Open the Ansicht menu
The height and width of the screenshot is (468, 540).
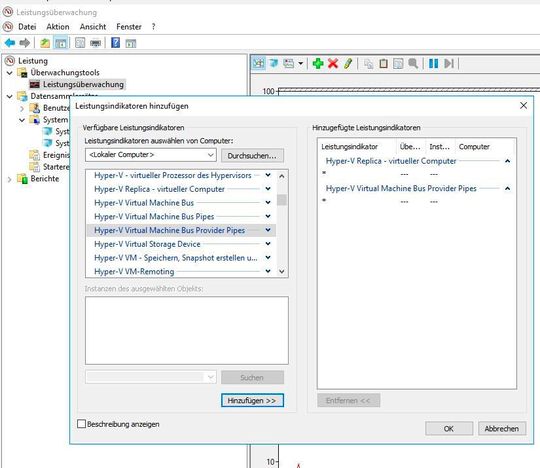(x=93, y=27)
